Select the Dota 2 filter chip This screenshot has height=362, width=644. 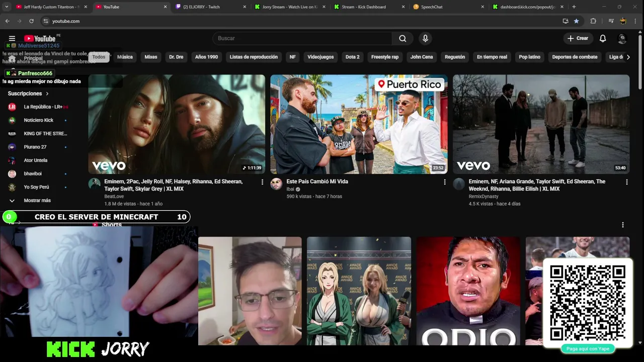[x=352, y=57]
